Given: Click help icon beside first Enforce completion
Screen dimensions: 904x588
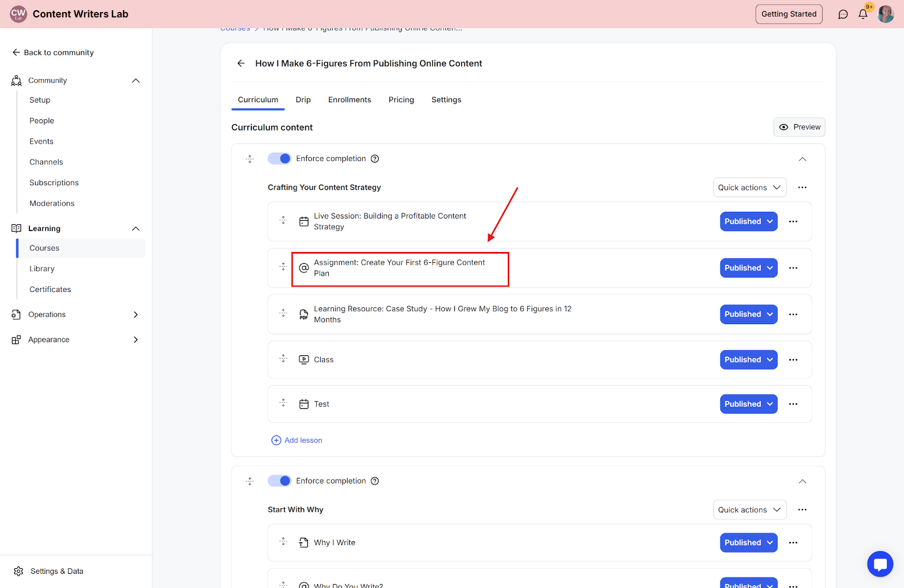Looking at the screenshot, I should 375,159.
